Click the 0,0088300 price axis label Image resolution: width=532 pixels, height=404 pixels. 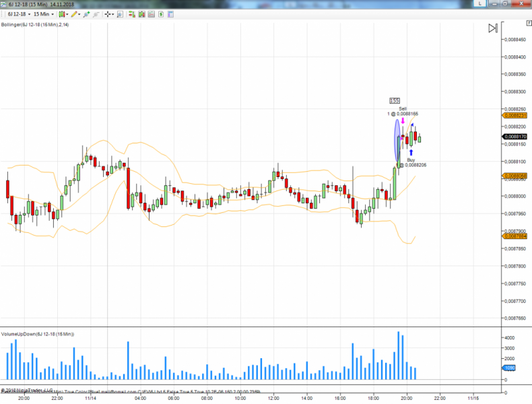click(x=515, y=92)
